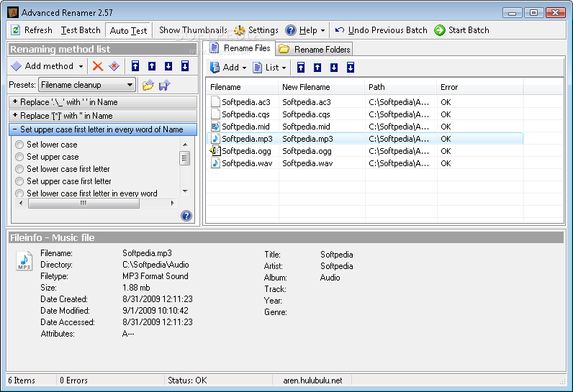The width and height of the screenshot is (573, 392).
Task: Move file to top in file list toolbar
Action: tap(301, 67)
